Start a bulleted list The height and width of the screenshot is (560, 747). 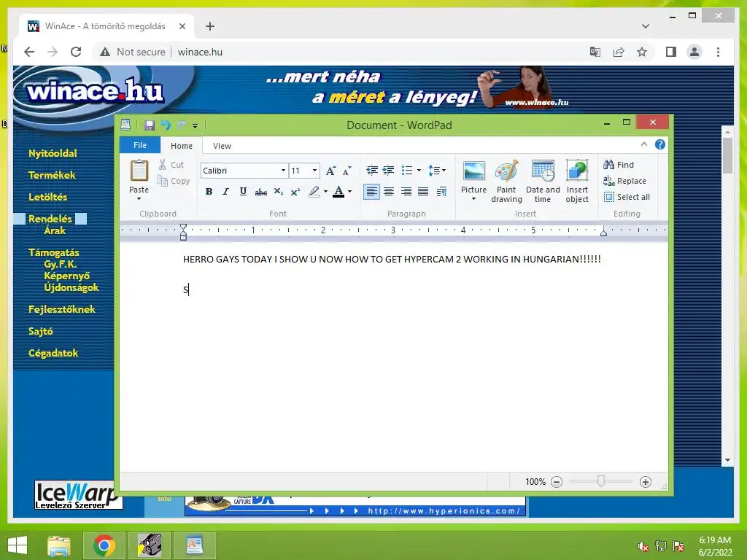(x=407, y=170)
